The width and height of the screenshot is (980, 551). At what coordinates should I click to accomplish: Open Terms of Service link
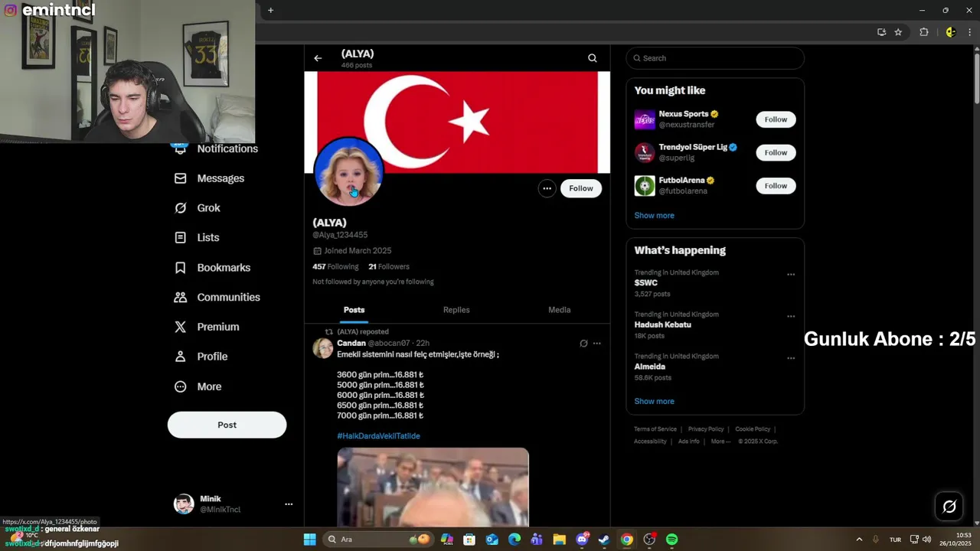point(655,429)
